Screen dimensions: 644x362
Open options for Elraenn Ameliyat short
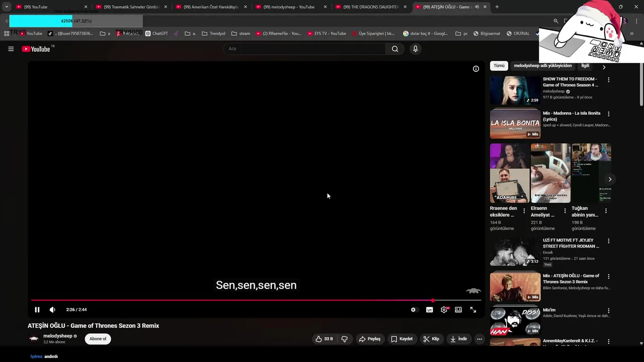click(x=565, y=211)
